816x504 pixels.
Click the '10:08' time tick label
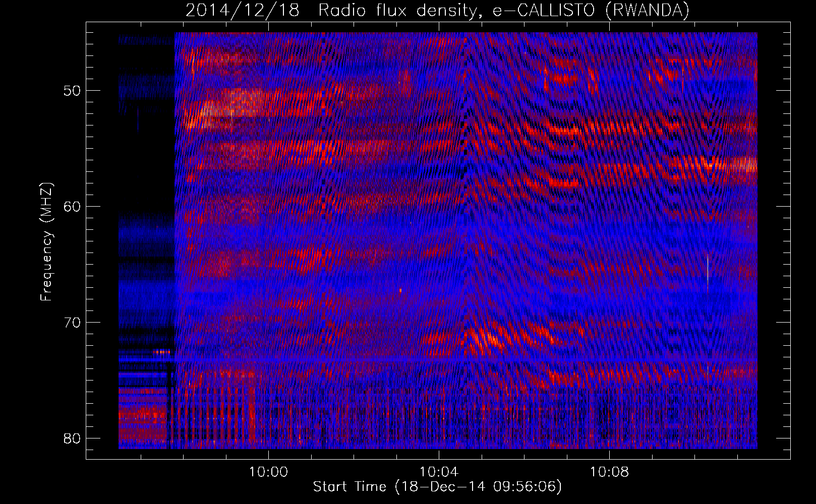609,472
